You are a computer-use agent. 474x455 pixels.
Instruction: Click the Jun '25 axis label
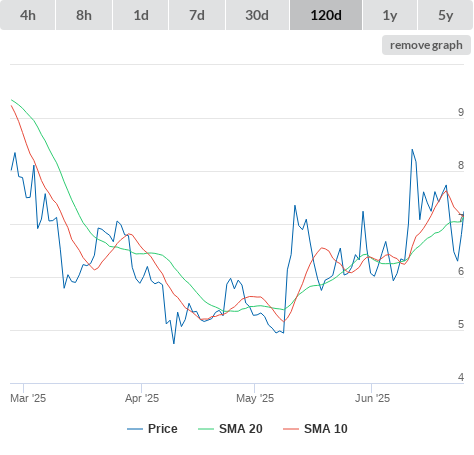pos(372,398)
